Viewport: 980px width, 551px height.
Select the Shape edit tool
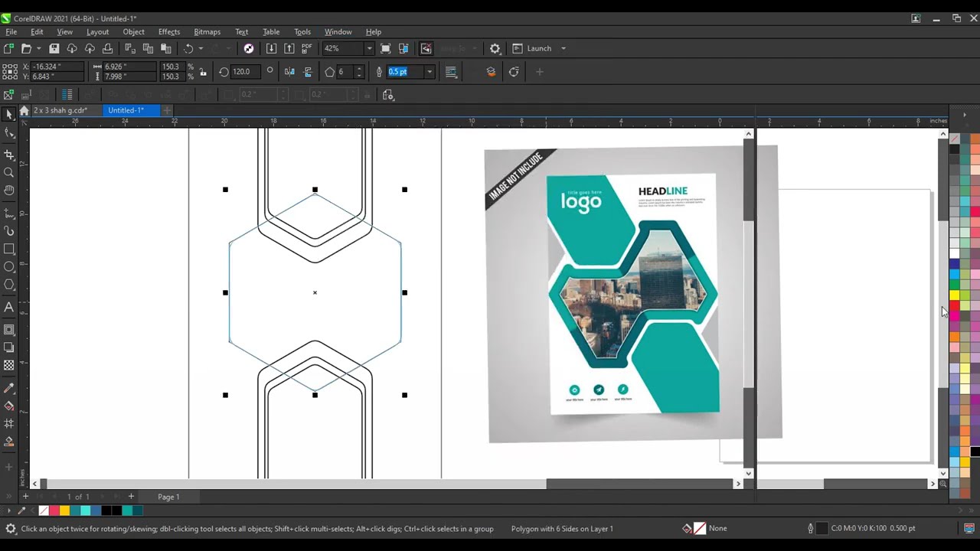(x=9, y=133)
